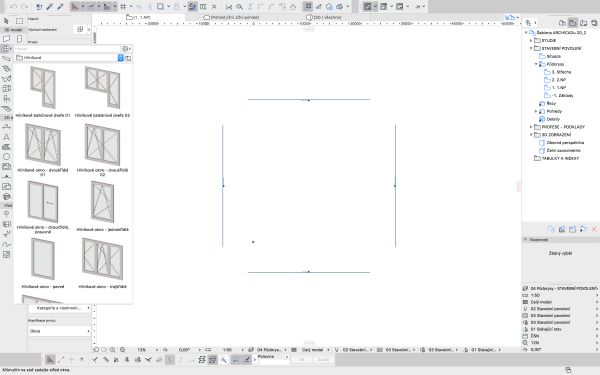Open the Find and Select magnifier icon
This screenshot has width=600, height=375.
click(x=239, y=7)
